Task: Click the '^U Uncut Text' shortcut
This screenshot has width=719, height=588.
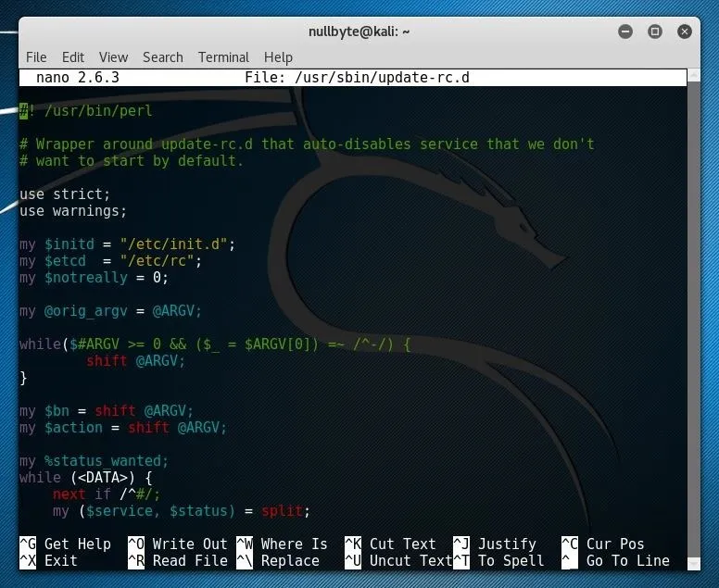Action: click(x=398, y=561)
